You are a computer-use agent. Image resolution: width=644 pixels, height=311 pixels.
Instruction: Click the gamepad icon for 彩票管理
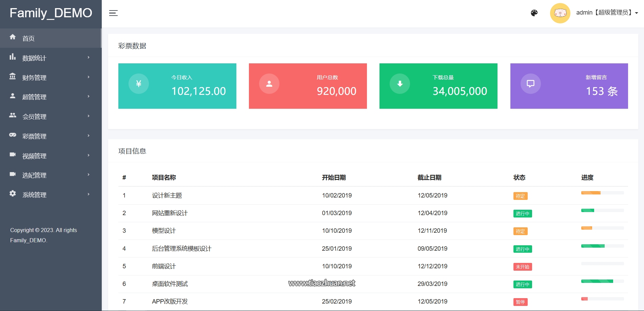pos(13,135)
